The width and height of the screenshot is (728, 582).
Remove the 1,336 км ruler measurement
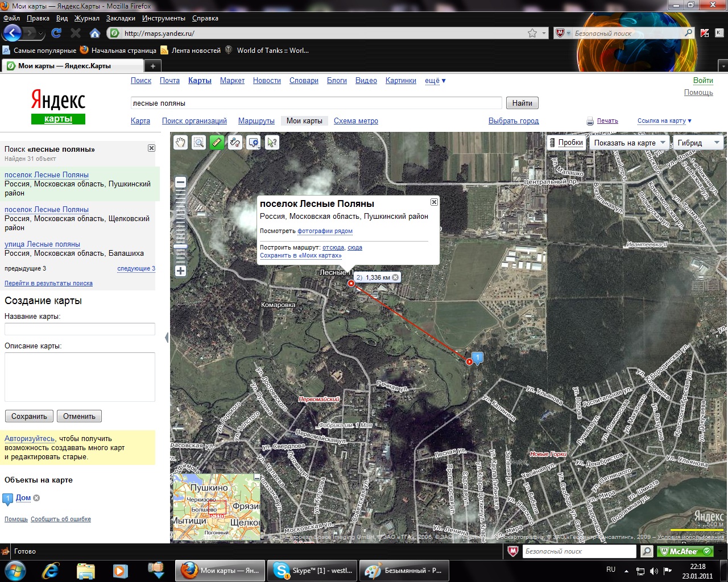(395, 277)
